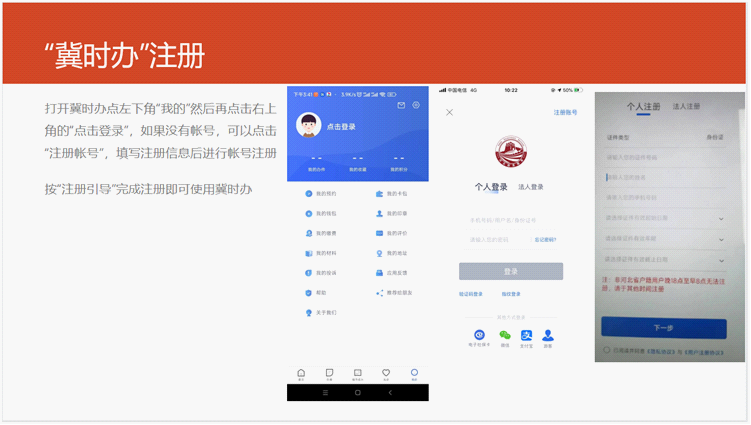Select the 电子社保卡 login icon
Image resolution: width=751 pixels, height=425 pixels.
tap(479, 336)
